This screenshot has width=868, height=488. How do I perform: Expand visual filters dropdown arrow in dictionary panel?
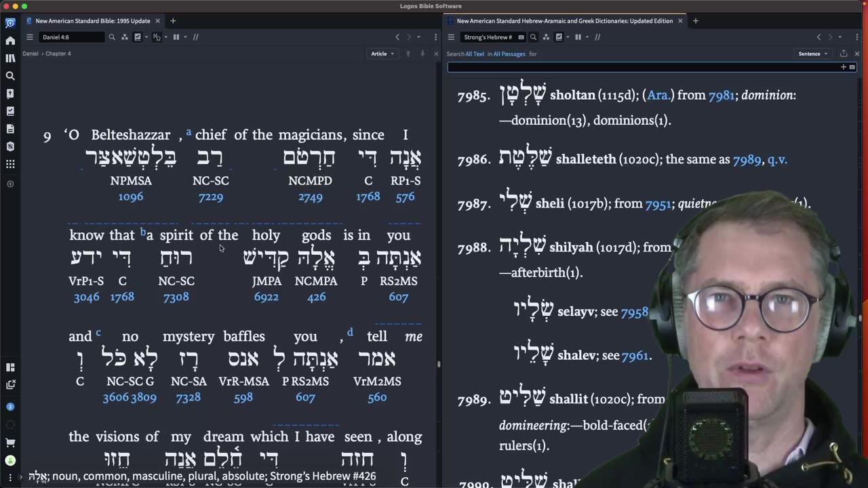(566, 37)
